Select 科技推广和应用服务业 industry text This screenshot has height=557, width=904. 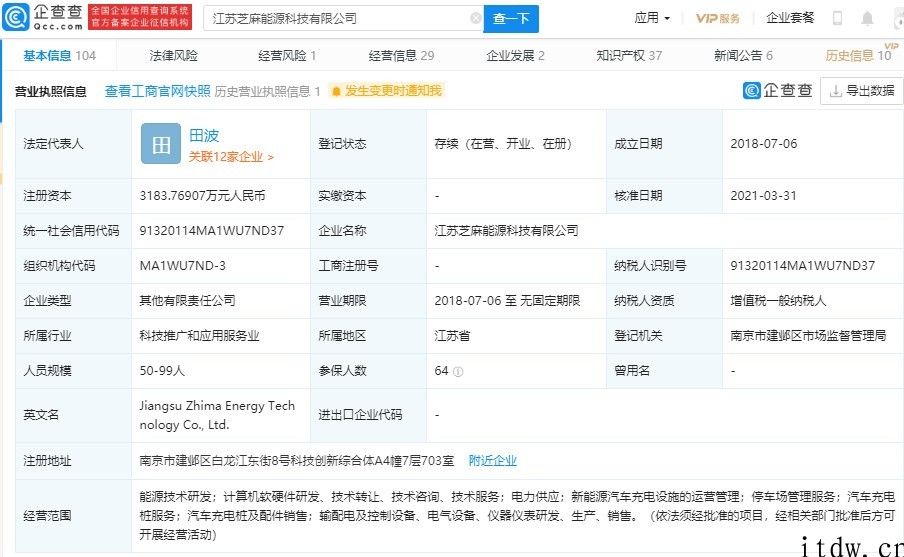(x=199, y=336)
